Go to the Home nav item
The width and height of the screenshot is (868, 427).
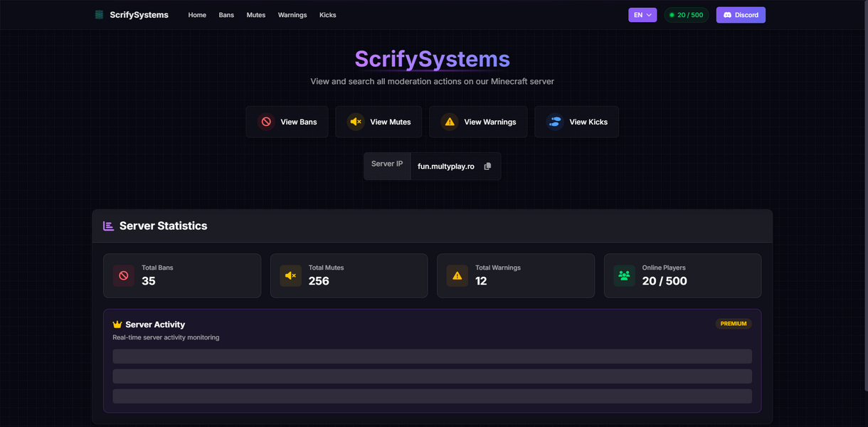click(x=197, y=15)
